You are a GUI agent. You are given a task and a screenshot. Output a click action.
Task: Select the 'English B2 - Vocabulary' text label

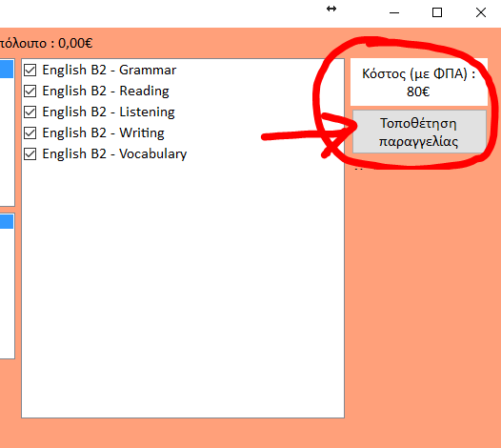click(114, 153)
